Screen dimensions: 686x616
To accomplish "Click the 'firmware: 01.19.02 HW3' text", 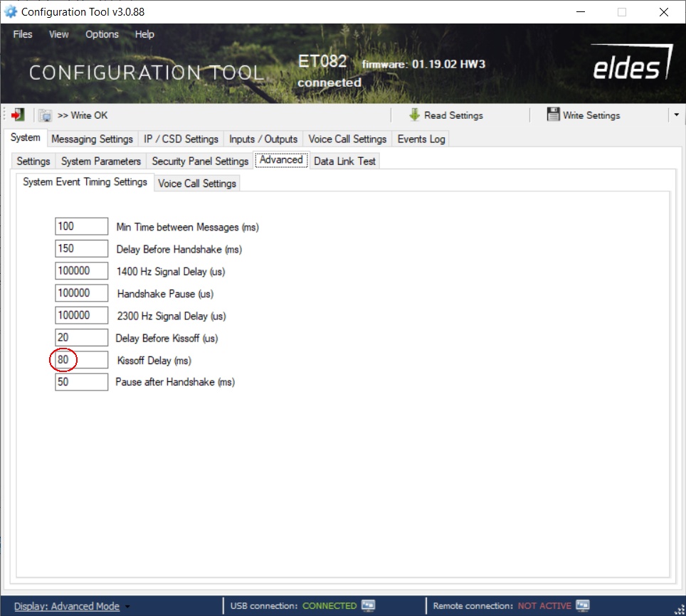I will tap(423, 64).
